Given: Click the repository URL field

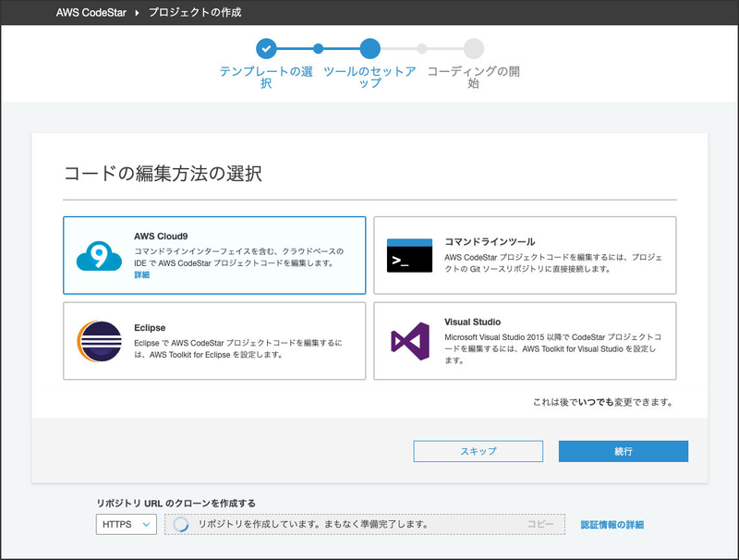Looking at the screenshot, I should [365, 524].
